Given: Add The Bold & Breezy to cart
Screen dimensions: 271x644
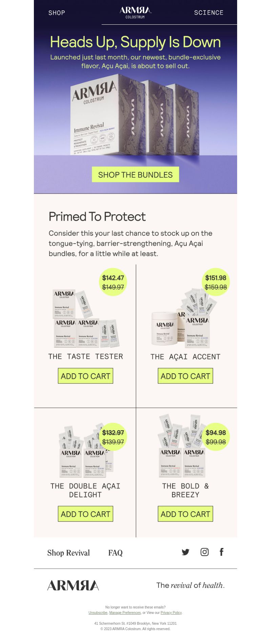Looking at the screenshot, I should 185,514.
